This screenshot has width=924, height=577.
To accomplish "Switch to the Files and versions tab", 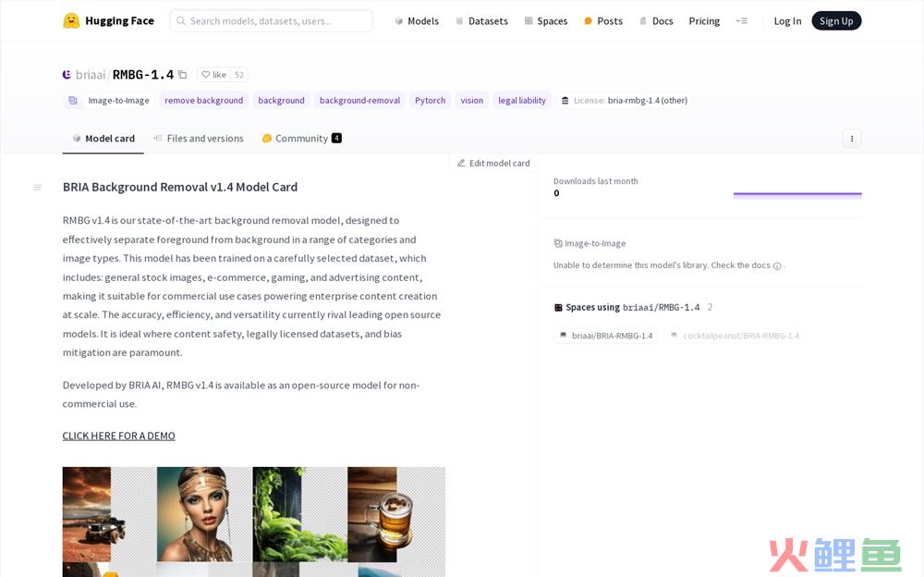I will pyautogui.click(x=198, y=139).
